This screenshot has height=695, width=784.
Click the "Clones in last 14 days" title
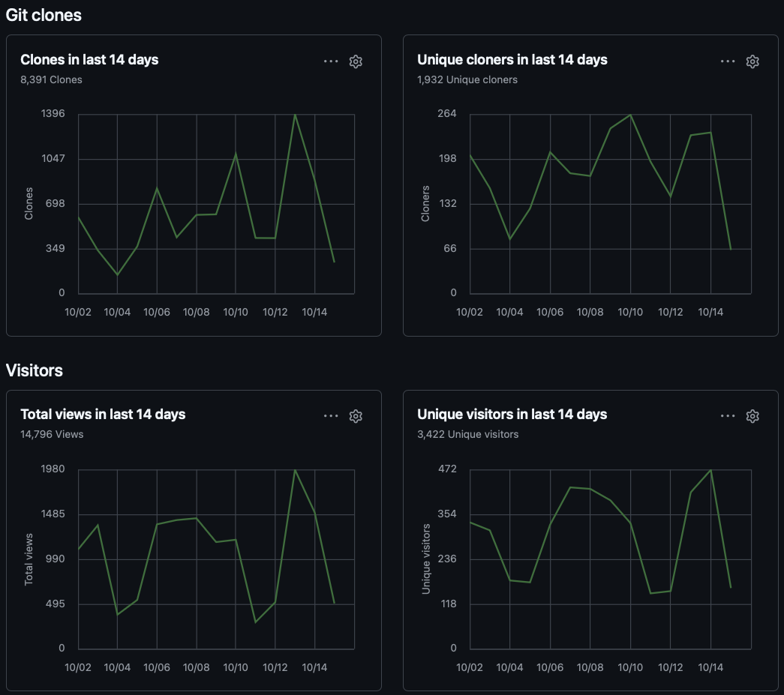click(89, 60)
